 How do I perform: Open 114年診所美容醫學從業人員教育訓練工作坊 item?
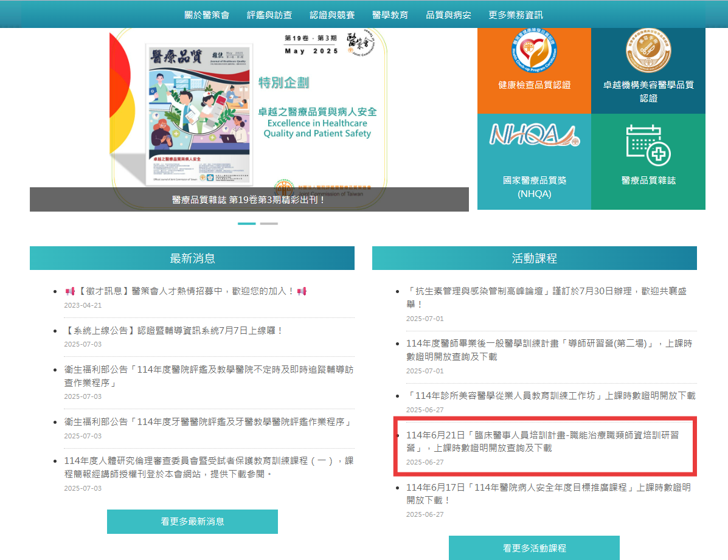551,396
